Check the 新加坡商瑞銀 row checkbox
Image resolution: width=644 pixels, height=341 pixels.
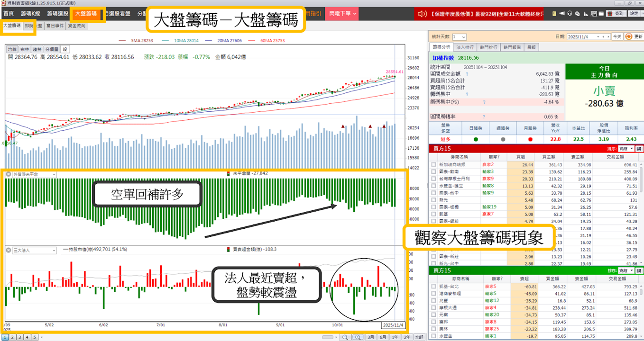pos(433,164)
